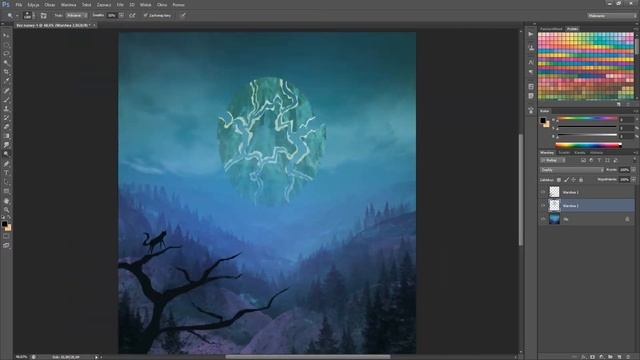
Task: Toggle the 'Zachowaj tony' checkbox
Action: point(145,16)
